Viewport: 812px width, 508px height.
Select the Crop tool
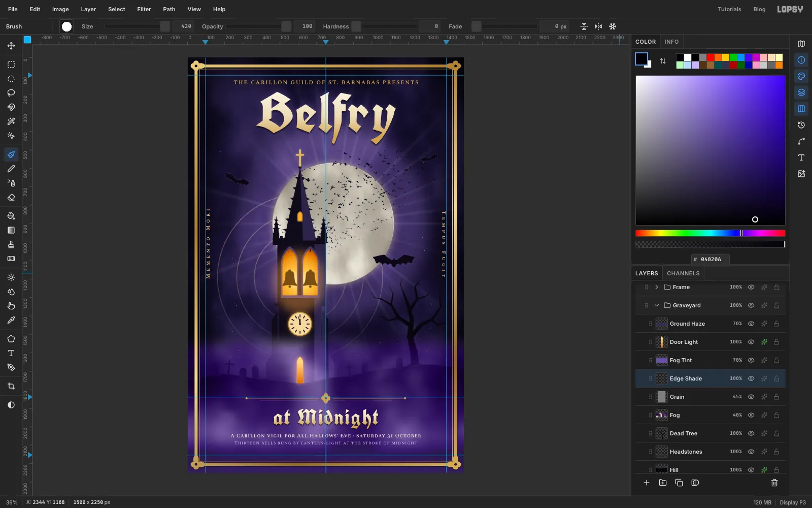point(11,386)
